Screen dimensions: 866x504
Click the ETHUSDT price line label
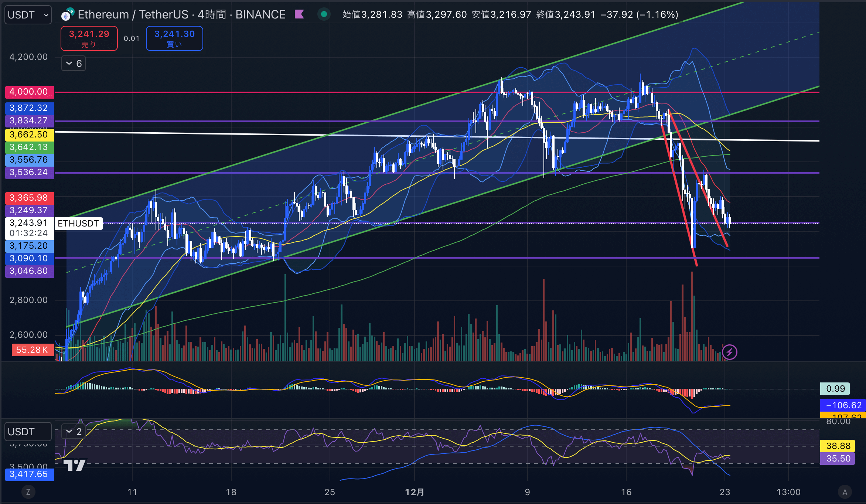click(x=78, y=224)
